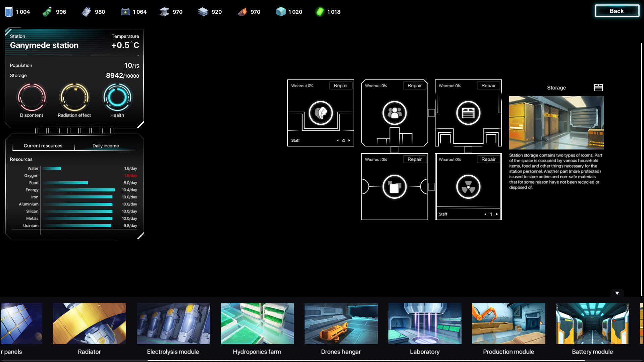Click the green oxygen bottle resource icon

point(47,11)
